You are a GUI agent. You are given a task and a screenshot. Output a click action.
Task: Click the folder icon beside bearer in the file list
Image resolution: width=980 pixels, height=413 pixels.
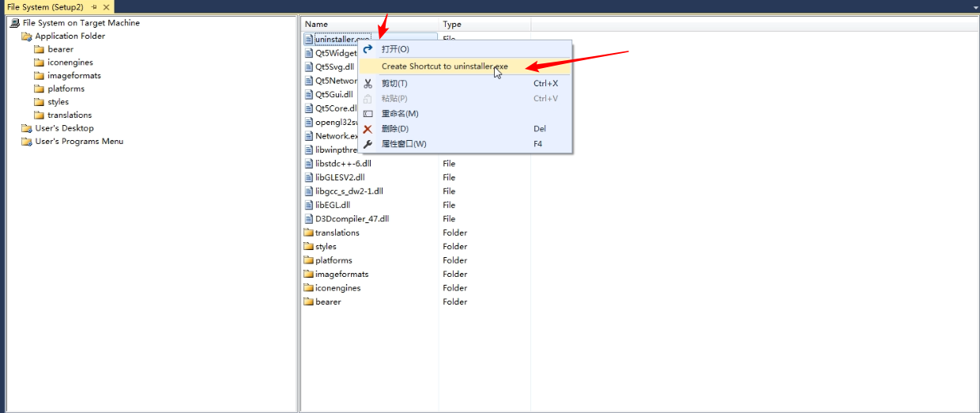pos(309,302)
